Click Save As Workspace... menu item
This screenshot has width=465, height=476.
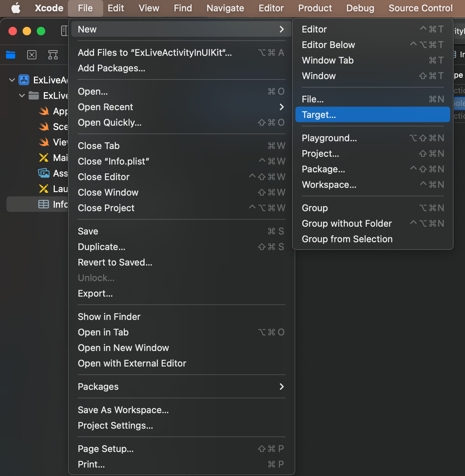181,410
